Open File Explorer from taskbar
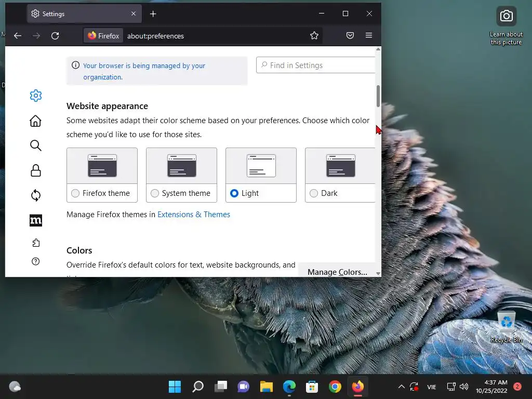 267,387
